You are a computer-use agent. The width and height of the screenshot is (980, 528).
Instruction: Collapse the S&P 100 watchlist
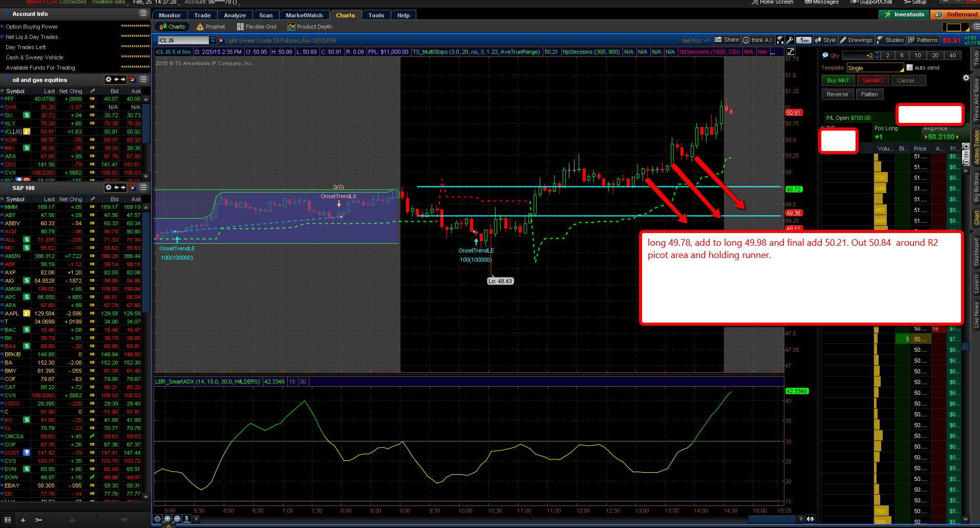point(7,187)
